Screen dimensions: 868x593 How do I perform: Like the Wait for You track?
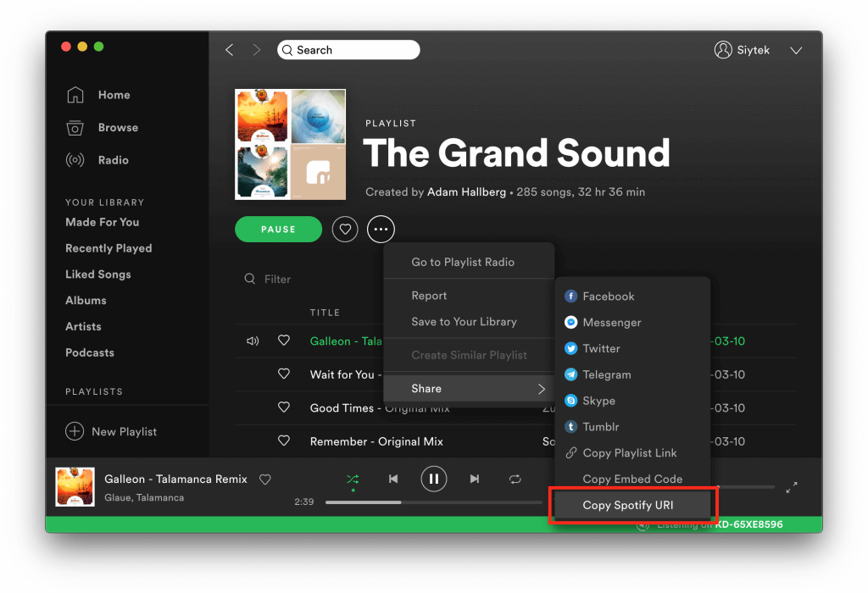(284, 374)
